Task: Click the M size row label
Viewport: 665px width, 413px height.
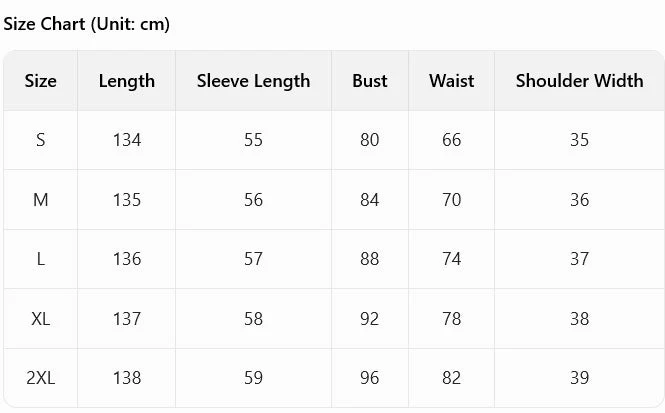Action: [40, 200]
